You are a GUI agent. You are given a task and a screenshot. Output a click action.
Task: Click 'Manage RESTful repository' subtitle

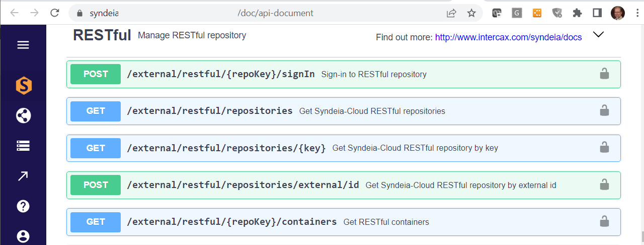tap(192, 35)
